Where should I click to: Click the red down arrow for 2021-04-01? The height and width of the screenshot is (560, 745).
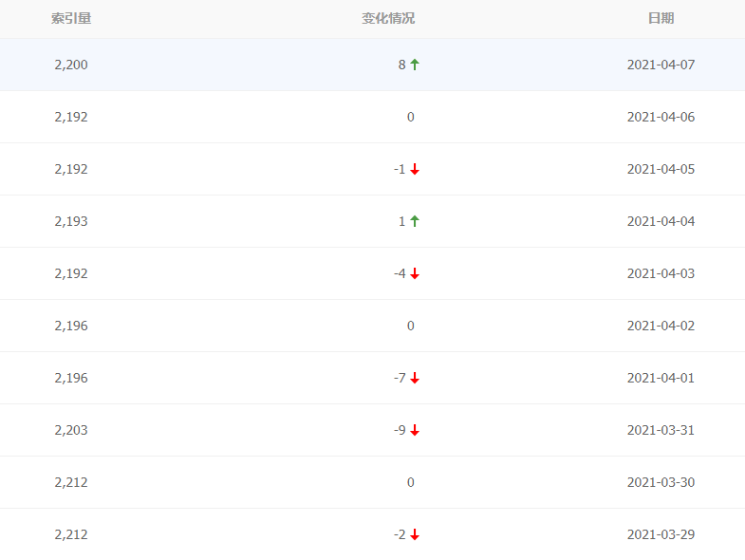pyautogui.click(x=415, y=378)
